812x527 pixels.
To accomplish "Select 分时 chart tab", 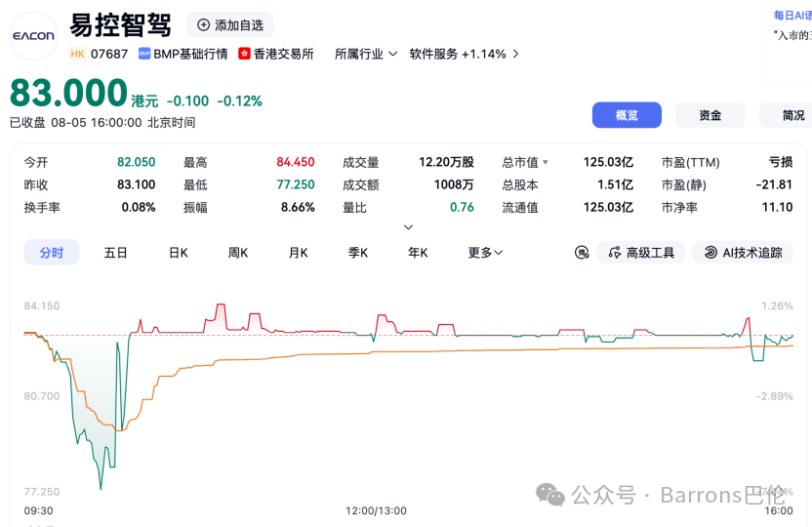I will tap(52, 253).
